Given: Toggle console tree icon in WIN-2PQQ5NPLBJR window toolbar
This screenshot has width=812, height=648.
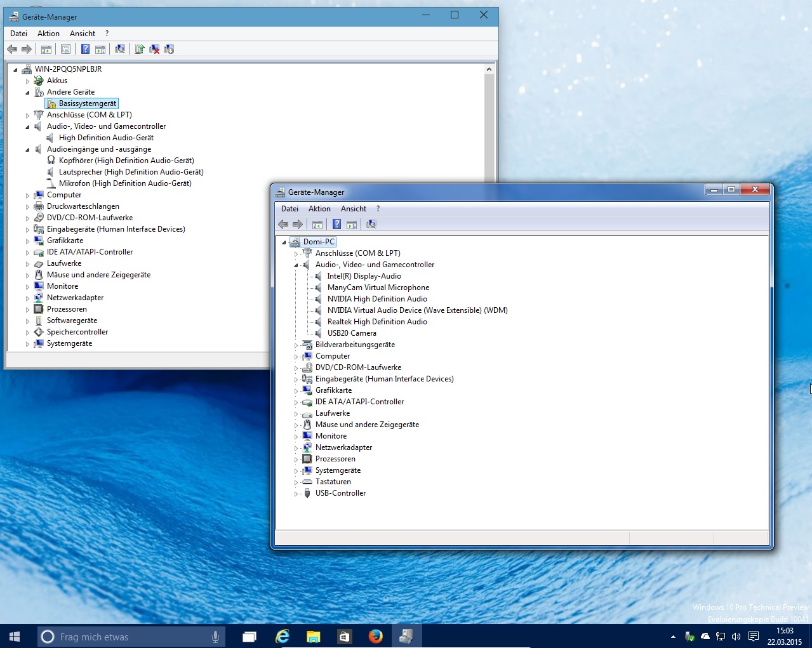Looking at the screenshot, I should (x=46, y=50).
